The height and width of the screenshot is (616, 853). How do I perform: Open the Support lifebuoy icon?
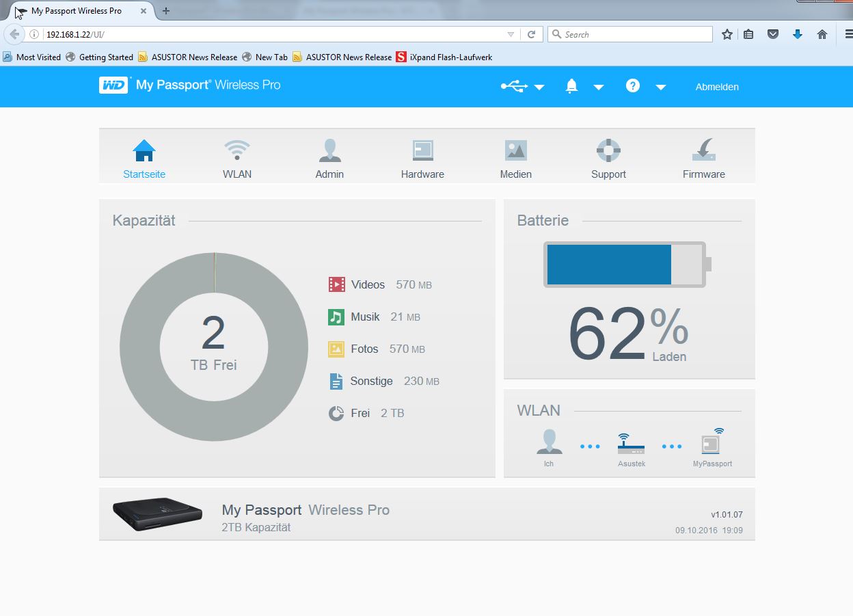608,150
